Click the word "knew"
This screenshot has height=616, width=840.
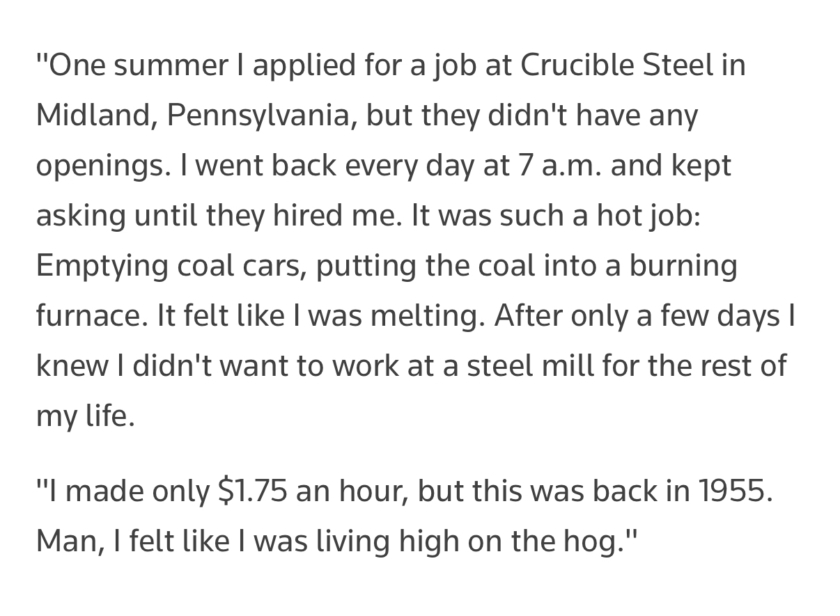(70, 365)
